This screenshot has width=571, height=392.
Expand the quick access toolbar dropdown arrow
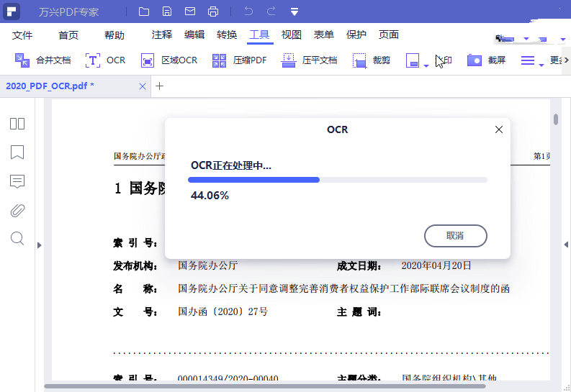click(x=295, y=12)
